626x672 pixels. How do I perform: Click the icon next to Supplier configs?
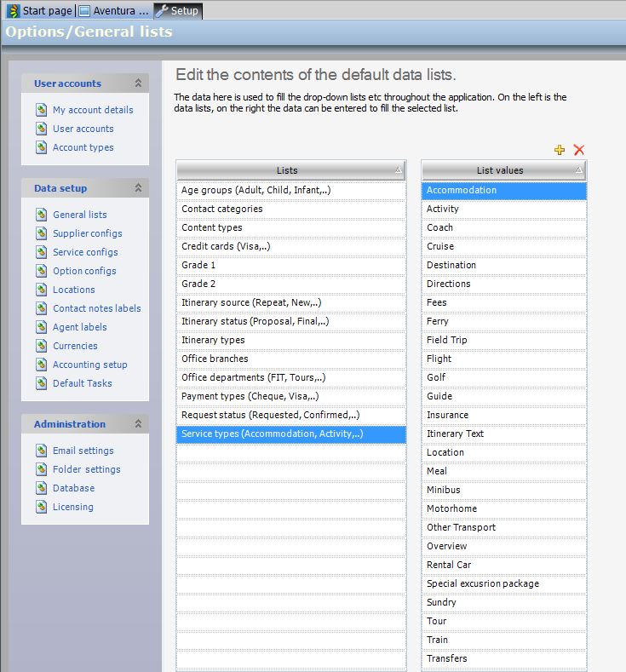click(41, 233)
